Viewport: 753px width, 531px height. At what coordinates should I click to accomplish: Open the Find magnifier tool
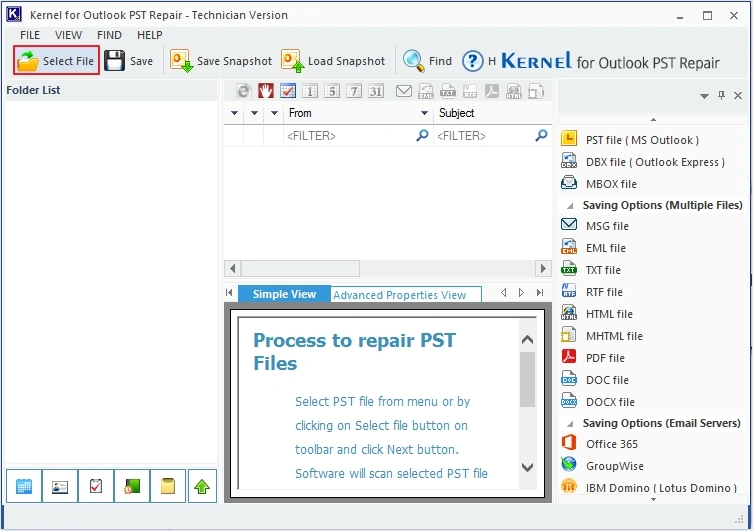pos(427,61)
